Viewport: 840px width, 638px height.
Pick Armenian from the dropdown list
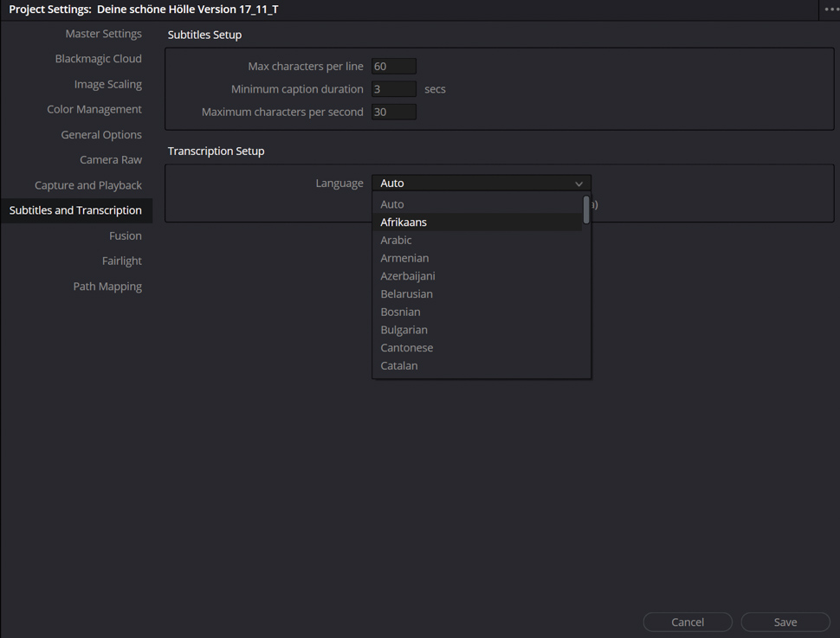coord(404,258)
